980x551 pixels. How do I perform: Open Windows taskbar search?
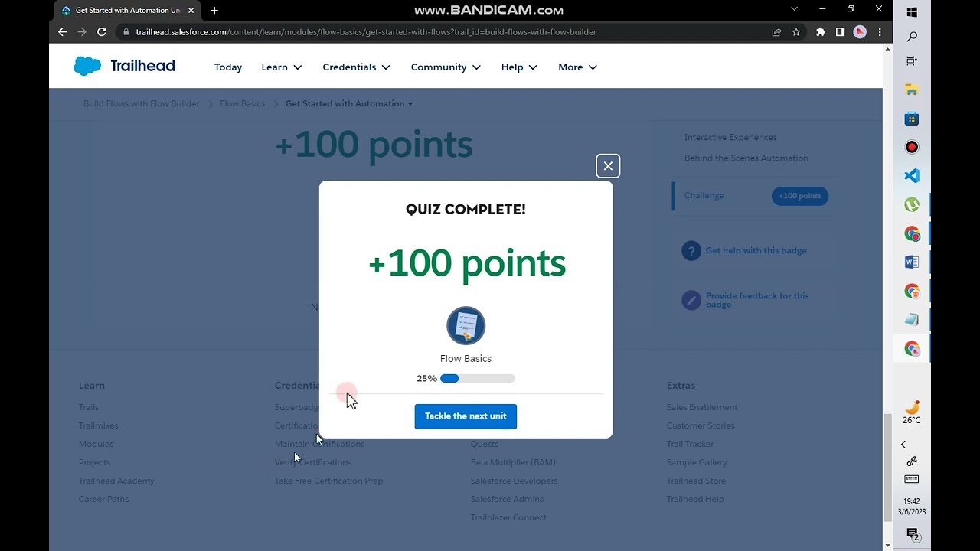click(912, 37)
